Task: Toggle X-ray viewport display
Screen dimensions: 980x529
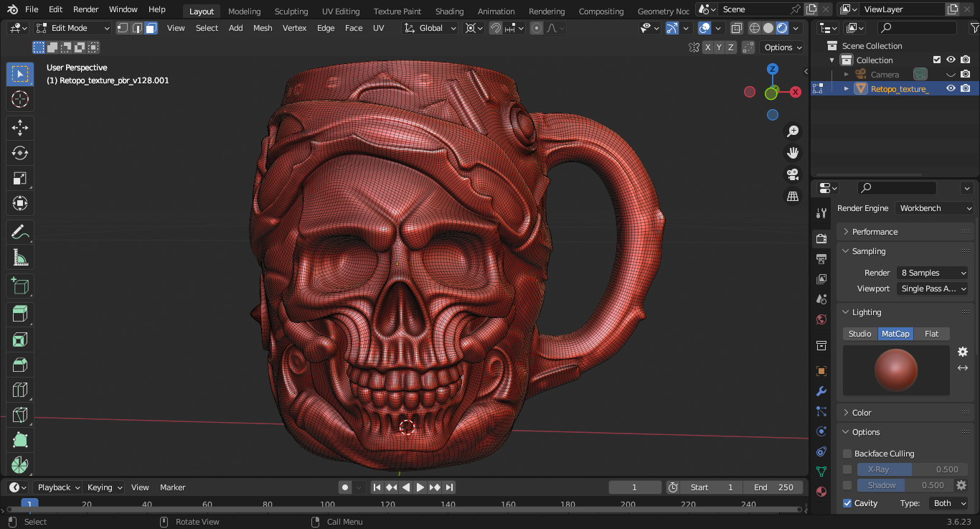Action: pos(737,28)
